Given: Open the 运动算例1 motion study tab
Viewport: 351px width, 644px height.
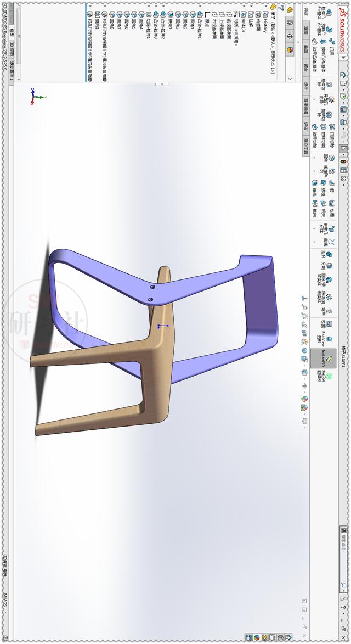Looking at the screenshot, I should (12, 72).
